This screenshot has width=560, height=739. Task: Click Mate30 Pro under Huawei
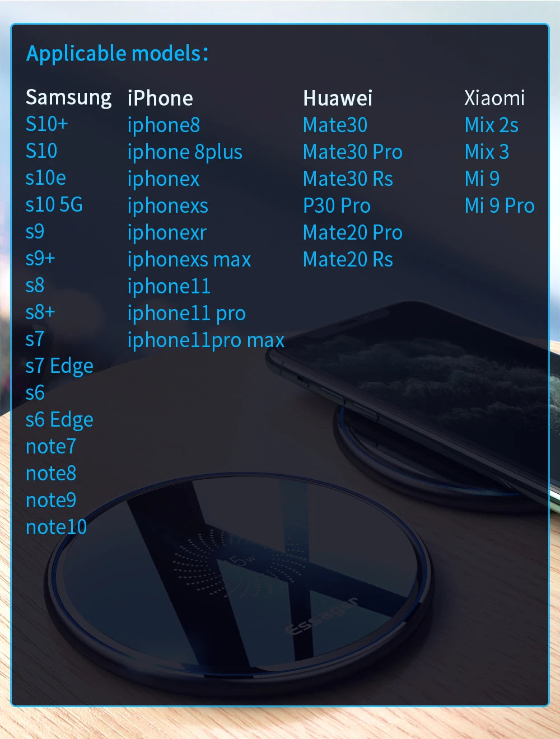[x=353, y=152]
